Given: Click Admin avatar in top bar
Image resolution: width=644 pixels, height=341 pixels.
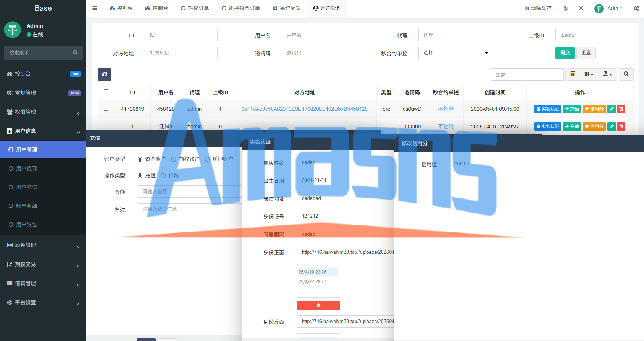Looking at the screenshot, I should pos(599,9).
